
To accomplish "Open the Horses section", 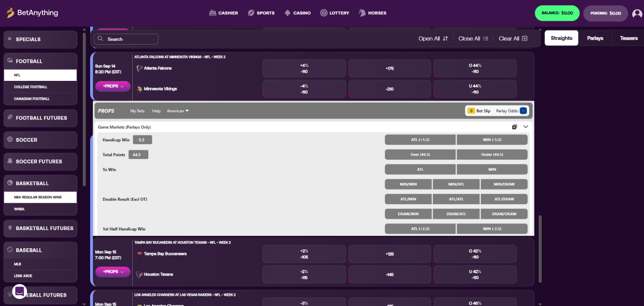I will click(373, 13).
